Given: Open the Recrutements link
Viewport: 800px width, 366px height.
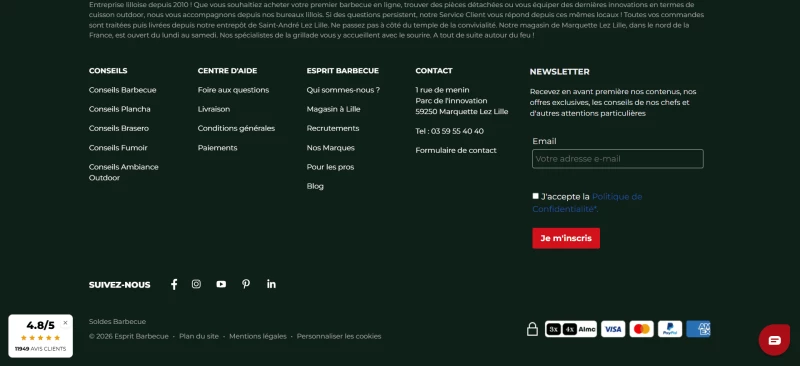Looking at the screenshot, I should tap(333, 129).
